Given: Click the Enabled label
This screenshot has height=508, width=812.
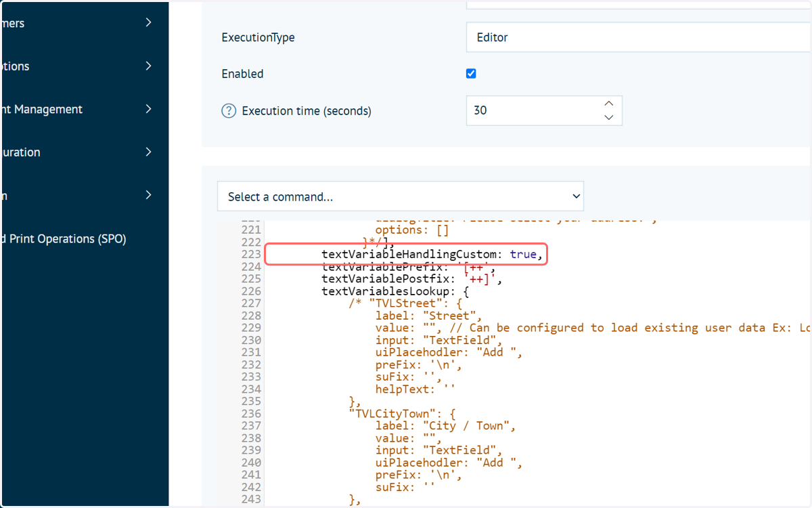Looking at the screenshot, I should point(242,73).
